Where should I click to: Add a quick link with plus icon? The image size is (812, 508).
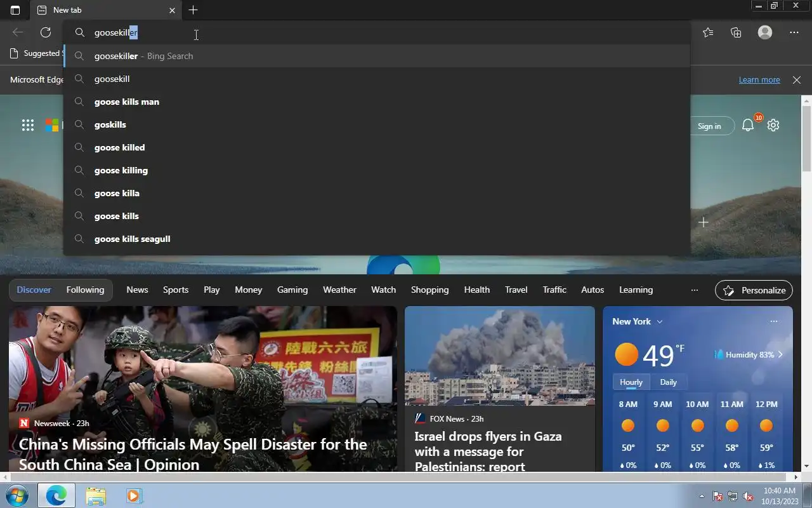(703, 222)
